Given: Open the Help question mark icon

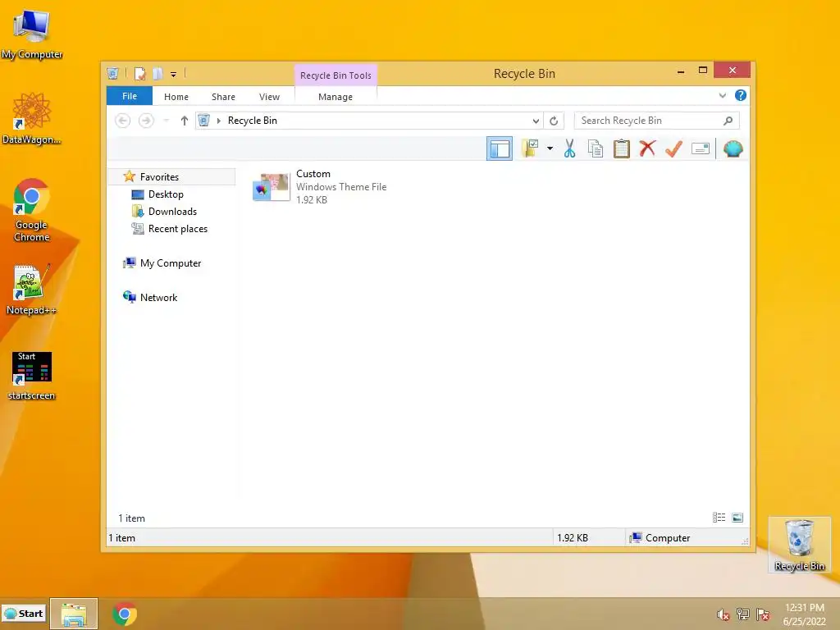Looking at the screenshot, I should click(741, 95).
